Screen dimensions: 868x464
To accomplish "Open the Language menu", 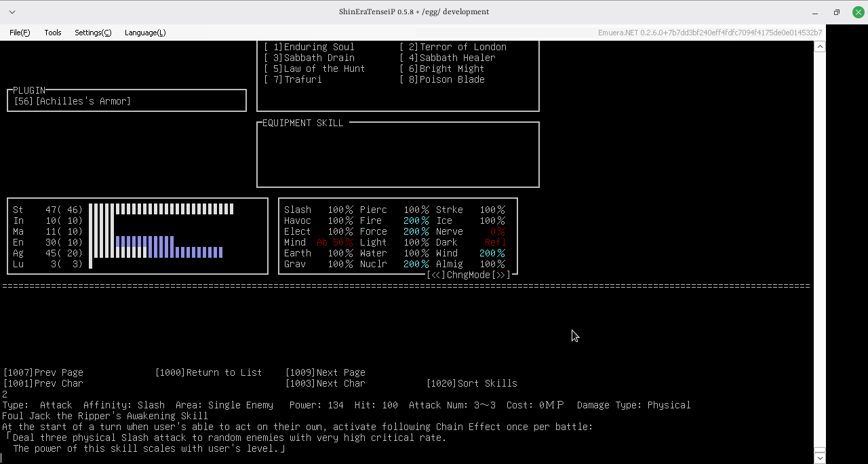I will [x=145, y=33].
